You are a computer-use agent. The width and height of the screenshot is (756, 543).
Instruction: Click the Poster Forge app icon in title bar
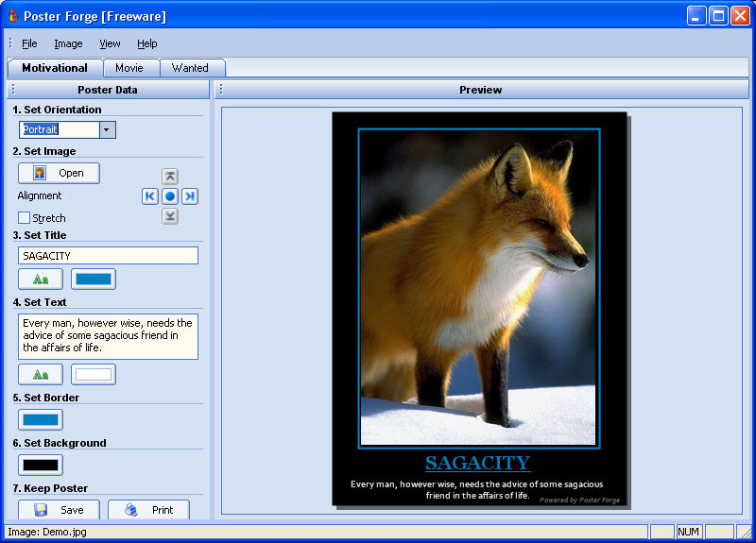(x=13, y=16)
